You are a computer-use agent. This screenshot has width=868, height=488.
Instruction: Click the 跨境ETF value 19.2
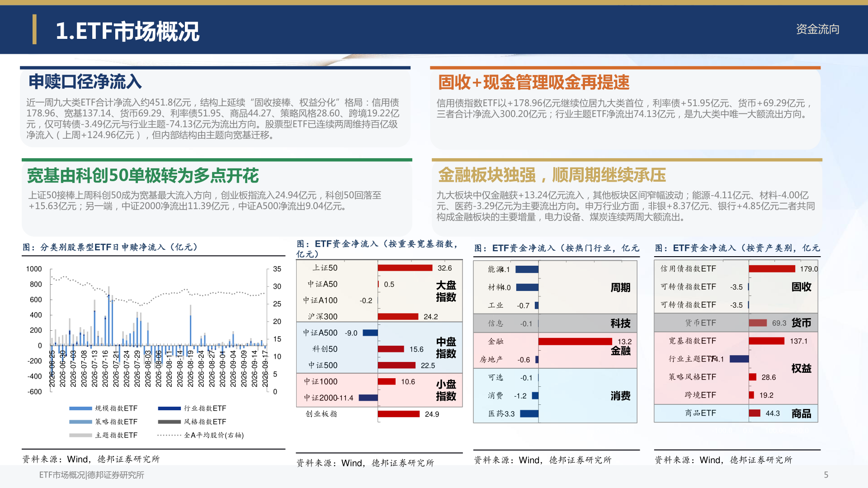click(766, 395)
